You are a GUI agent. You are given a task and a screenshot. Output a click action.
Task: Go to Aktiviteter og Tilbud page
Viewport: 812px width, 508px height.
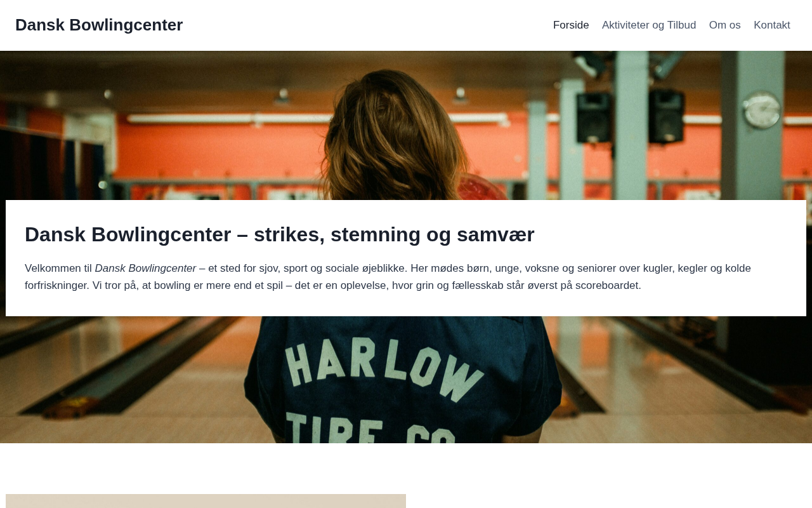(x=649, y=25)
